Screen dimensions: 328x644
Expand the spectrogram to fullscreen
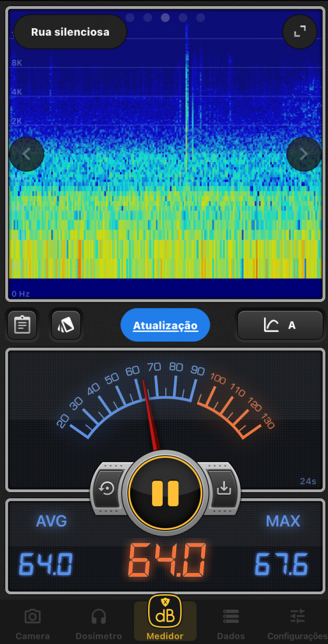click(300, 32)
